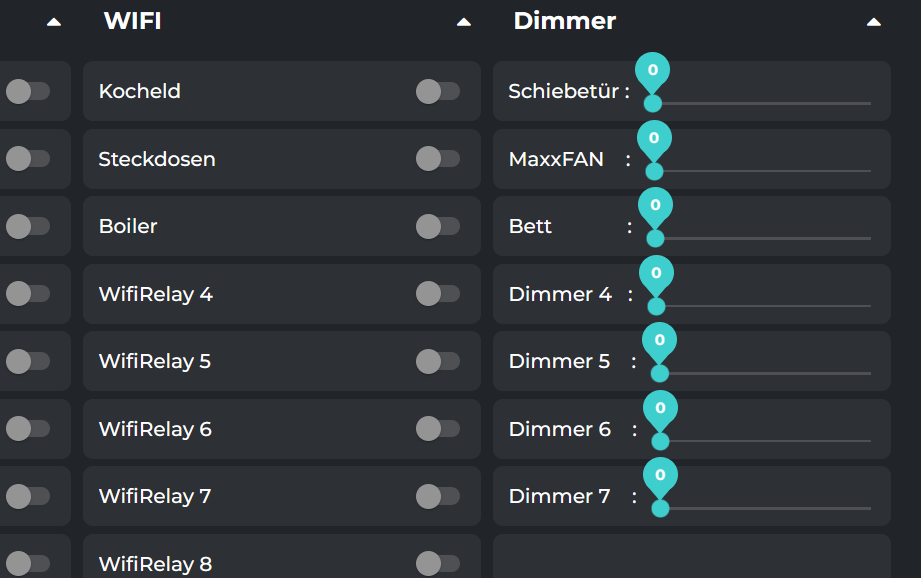
Task: Collapse the WIFI panel arrow
Action: (463, 22)
